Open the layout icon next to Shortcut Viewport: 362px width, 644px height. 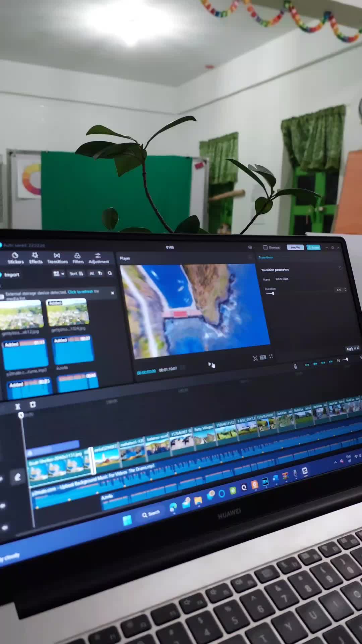tap(250, 247)
